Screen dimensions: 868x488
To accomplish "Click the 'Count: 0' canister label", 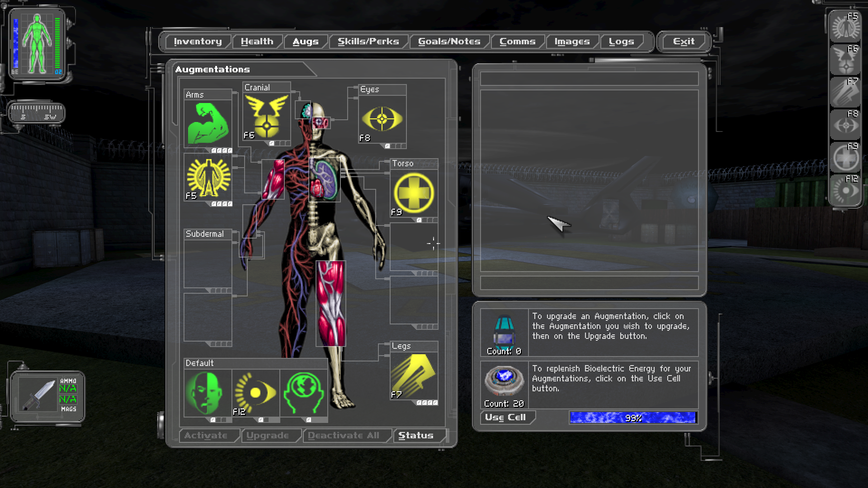I will tap(504, 352).
